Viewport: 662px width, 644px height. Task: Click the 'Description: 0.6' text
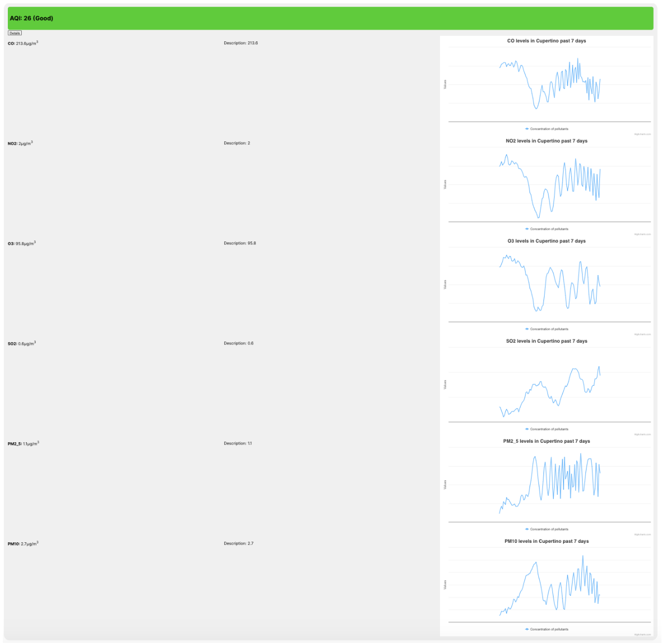pos(239,343)
